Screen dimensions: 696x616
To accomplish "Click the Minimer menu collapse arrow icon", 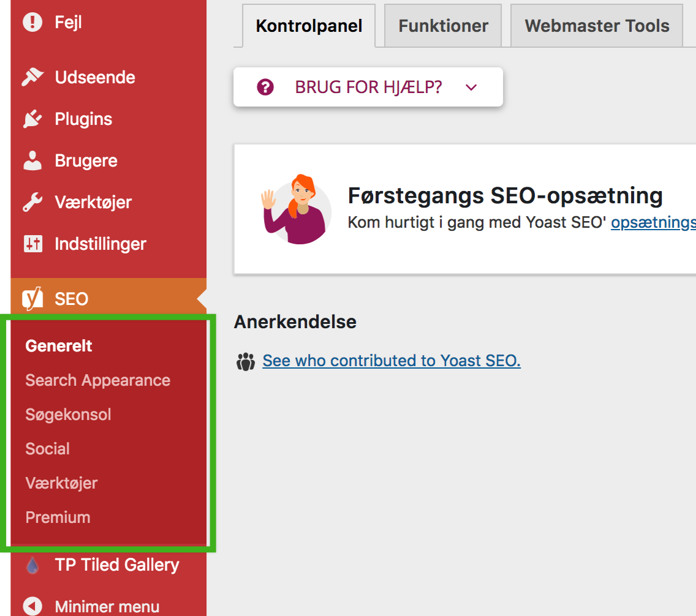I will pos(32,606).
